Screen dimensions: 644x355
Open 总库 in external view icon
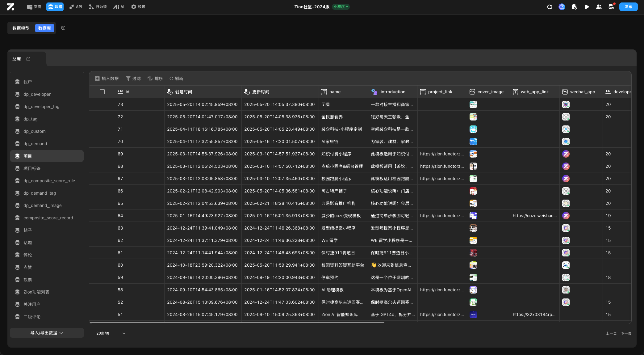28,59
